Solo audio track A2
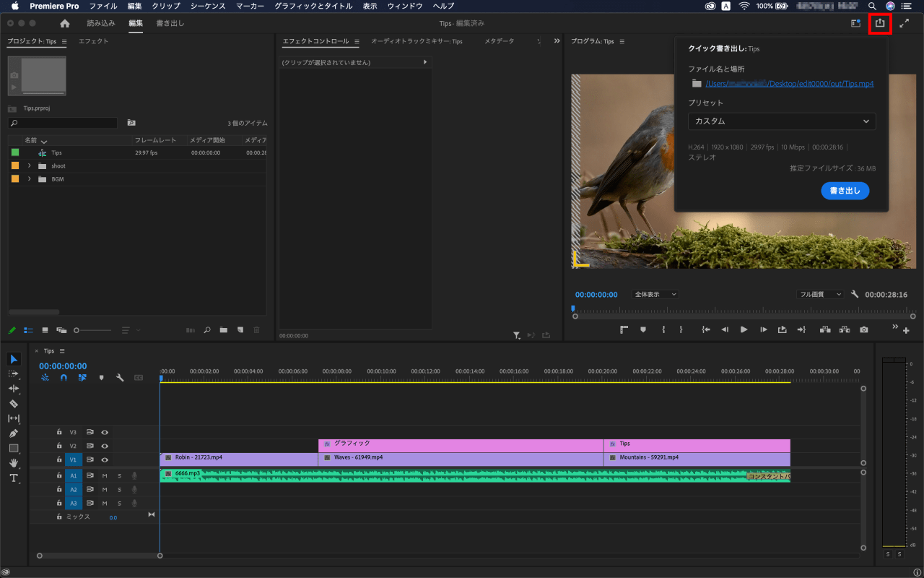The height and width of the screenshot is (578, 924). click(119, 489)
